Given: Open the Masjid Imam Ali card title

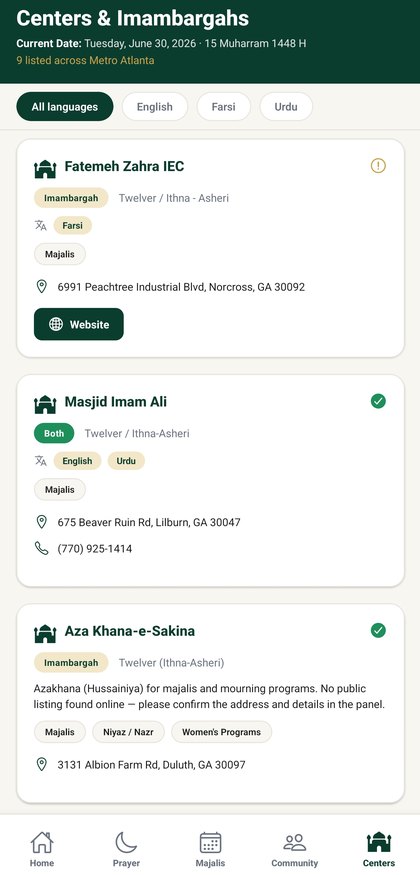Looking at the screenshot, I should click(x=115, y=402).
